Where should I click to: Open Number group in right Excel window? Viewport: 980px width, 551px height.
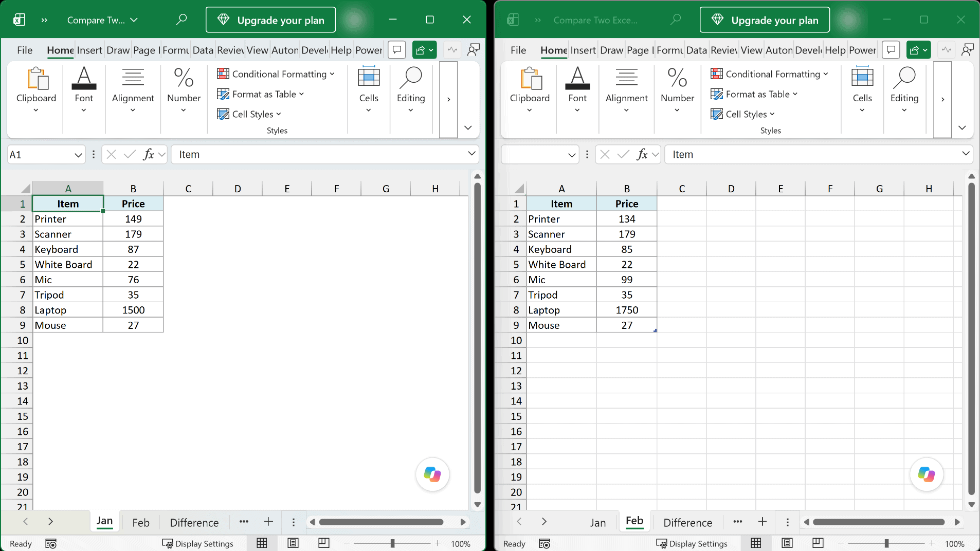[677, 90]
